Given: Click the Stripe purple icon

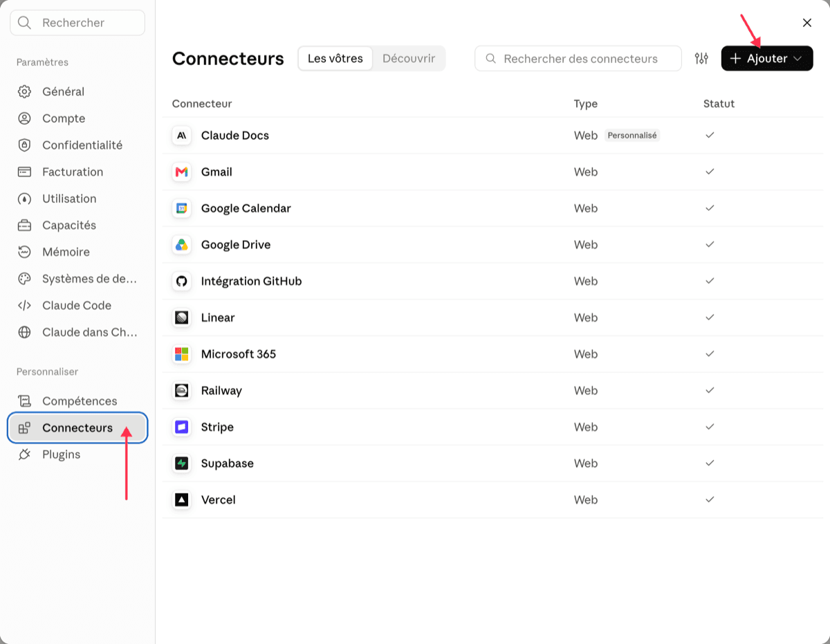Looking at the screenshot, I should click(182, 427).
